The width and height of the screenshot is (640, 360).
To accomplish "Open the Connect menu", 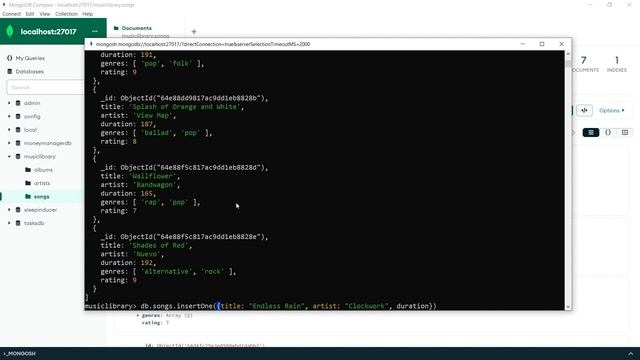I will [x=11, y=14].
